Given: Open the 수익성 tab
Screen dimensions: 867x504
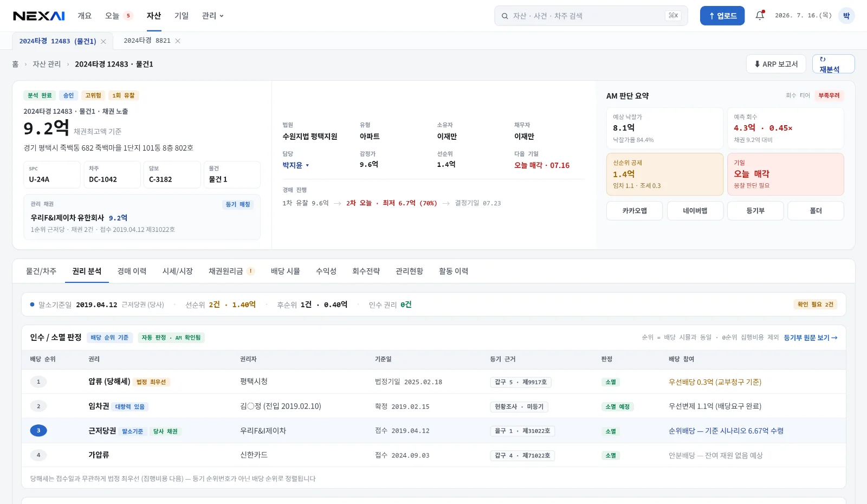Looking at the screenshot, I should coord(326,271).
